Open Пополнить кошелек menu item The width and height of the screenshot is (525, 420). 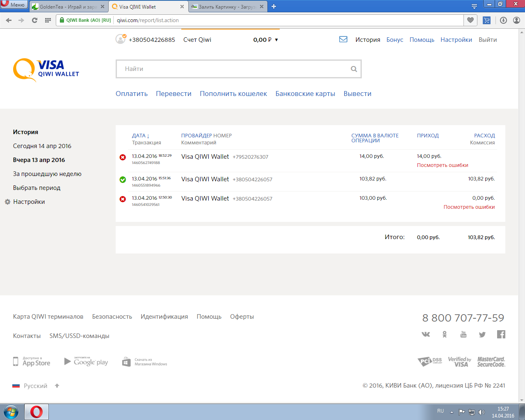[x=233, y=94]
